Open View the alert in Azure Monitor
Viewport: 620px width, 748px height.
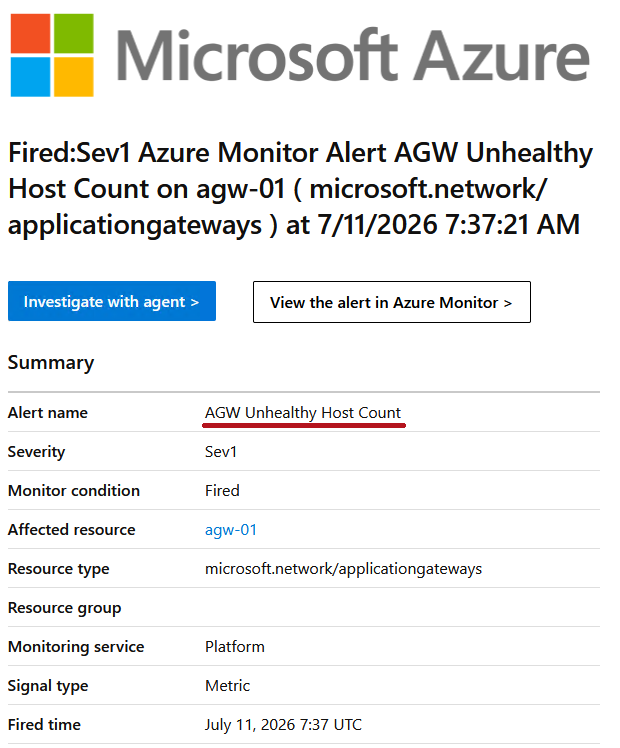click(392, 302)
